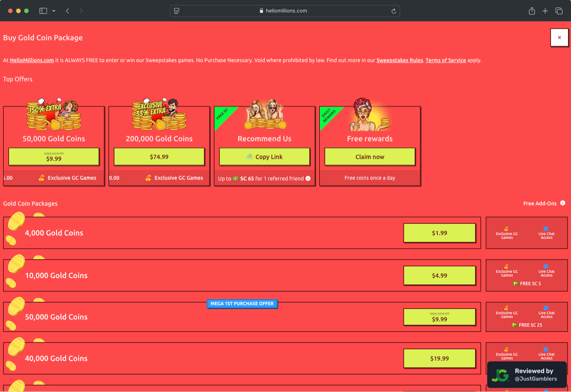Toggle the Safari sidebar icon
This screenshot has height=392, width=571.
[43, 11]
